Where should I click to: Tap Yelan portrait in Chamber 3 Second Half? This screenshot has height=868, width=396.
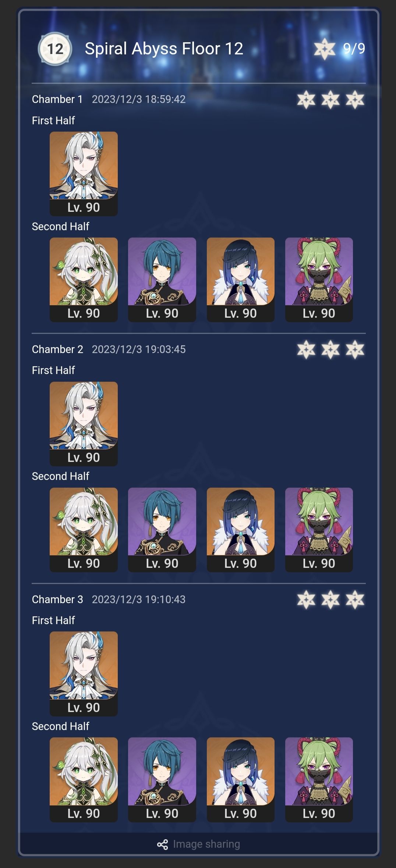pos(240,780)
